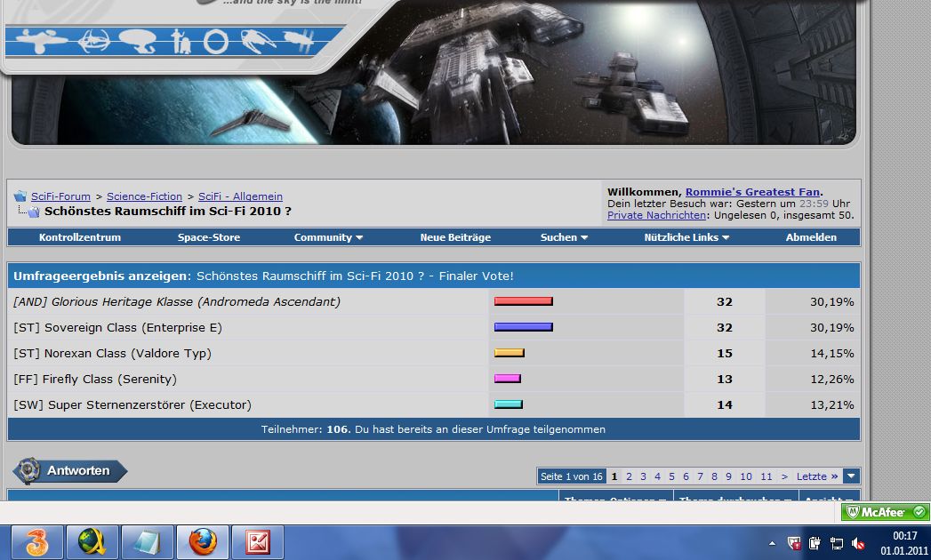Viewport: 931px width, 560px height.
Task: Open Neue Beiträge in the navigation bar
Action: click(455, 237)
